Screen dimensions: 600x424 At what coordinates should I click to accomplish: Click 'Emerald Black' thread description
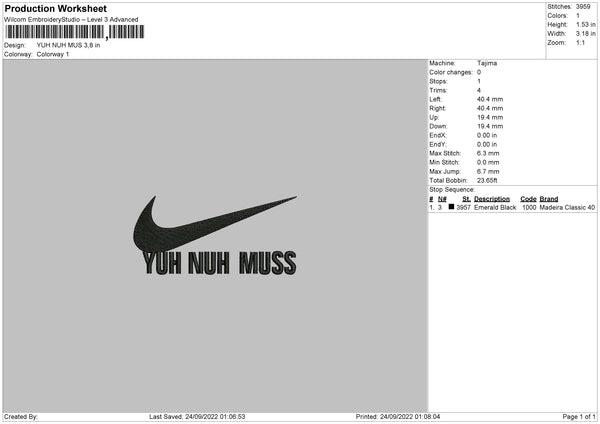coord(495,207)
